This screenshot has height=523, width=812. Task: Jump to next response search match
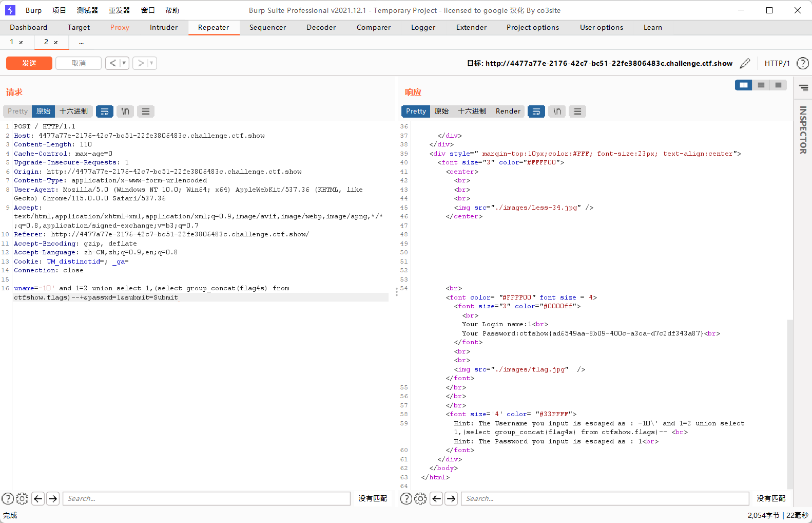[451, 498]
